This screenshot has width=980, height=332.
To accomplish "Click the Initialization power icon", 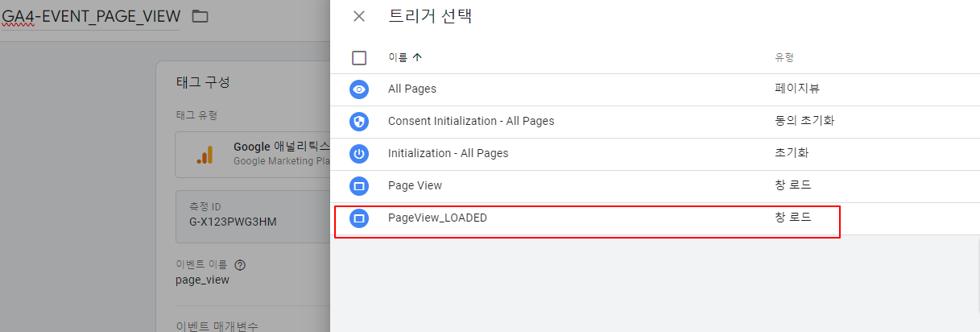I will click(x=359, y=153).
